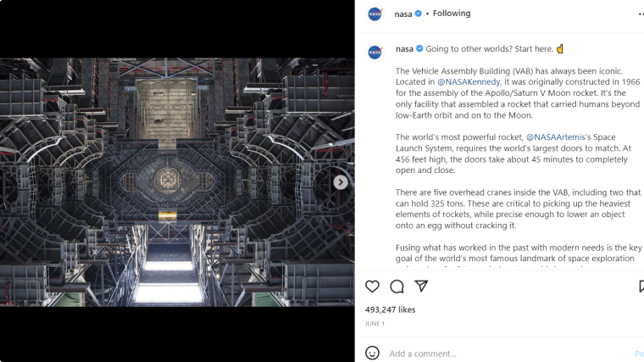Open the @NASAKennedy mention link

click(469, 81)
